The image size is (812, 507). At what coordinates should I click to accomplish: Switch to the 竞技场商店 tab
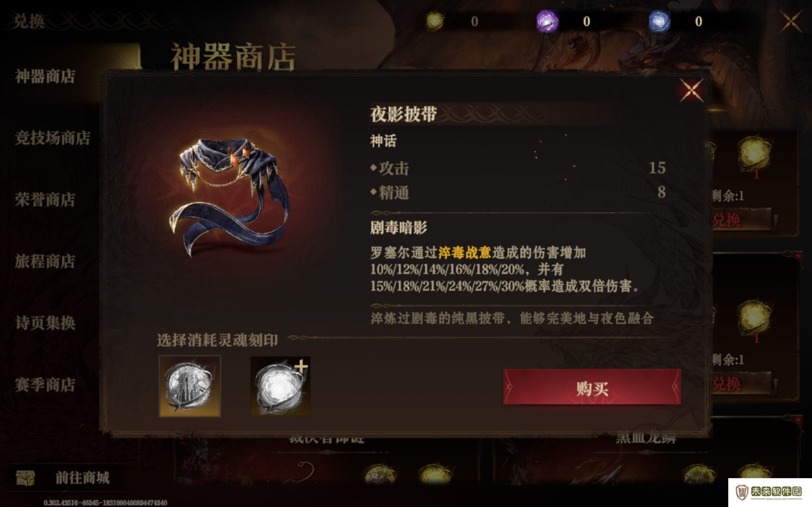53,138
